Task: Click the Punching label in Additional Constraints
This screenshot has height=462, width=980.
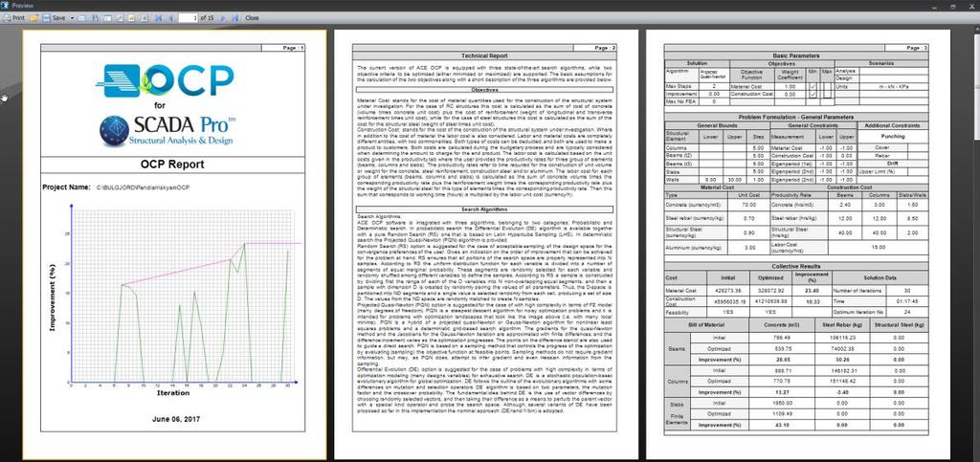Action: 893,136
